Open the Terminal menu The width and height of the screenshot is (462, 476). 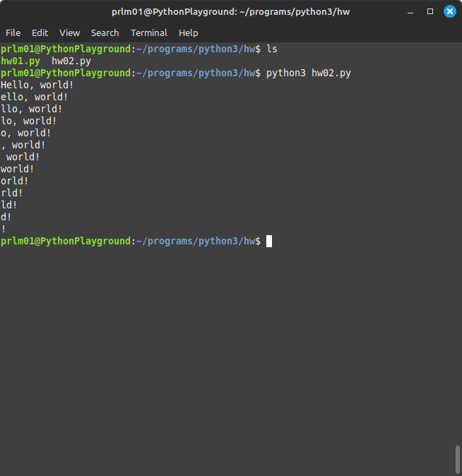pyautogui.click(x=149, y=32)
